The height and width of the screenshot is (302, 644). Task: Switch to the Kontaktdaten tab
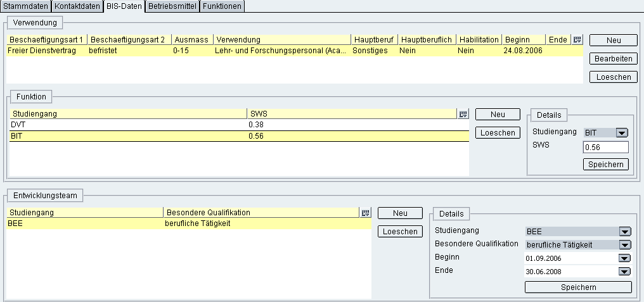click(x=77, y=6)
